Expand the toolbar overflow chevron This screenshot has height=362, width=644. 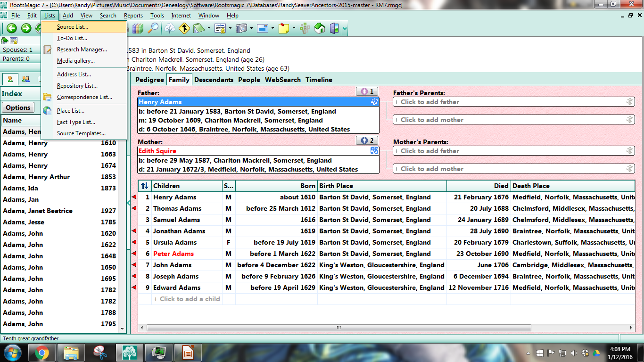[x=345, y=28]
